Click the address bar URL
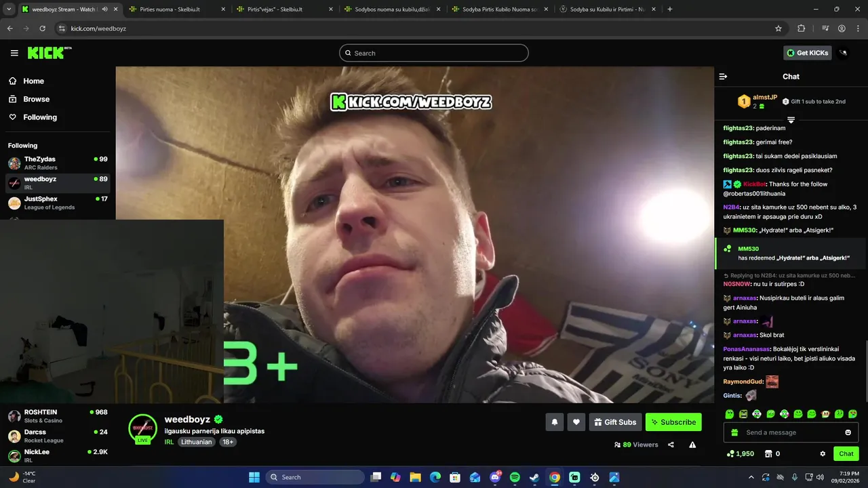 pyautogui.click(x=98, y=28)
